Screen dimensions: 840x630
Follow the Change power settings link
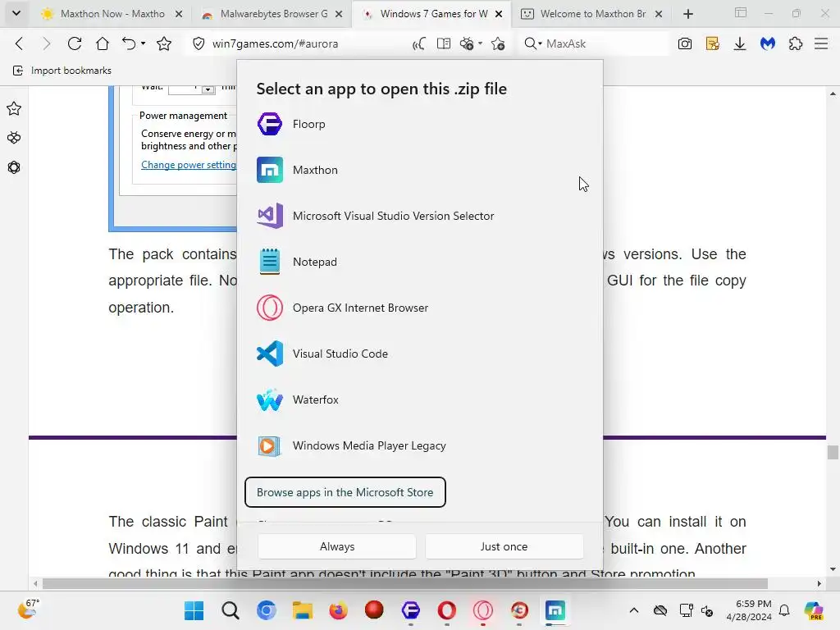pos(189,165)
